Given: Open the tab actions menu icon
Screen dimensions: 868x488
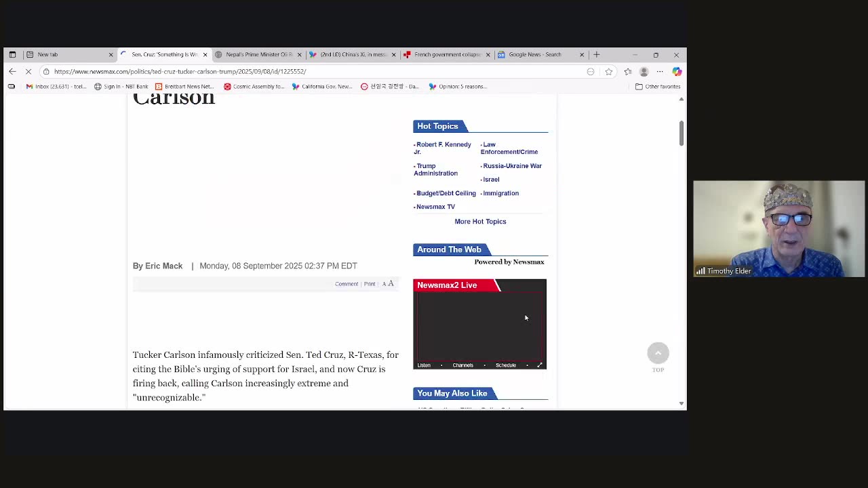Looking at the screenshot, I should tap(12, 54).
